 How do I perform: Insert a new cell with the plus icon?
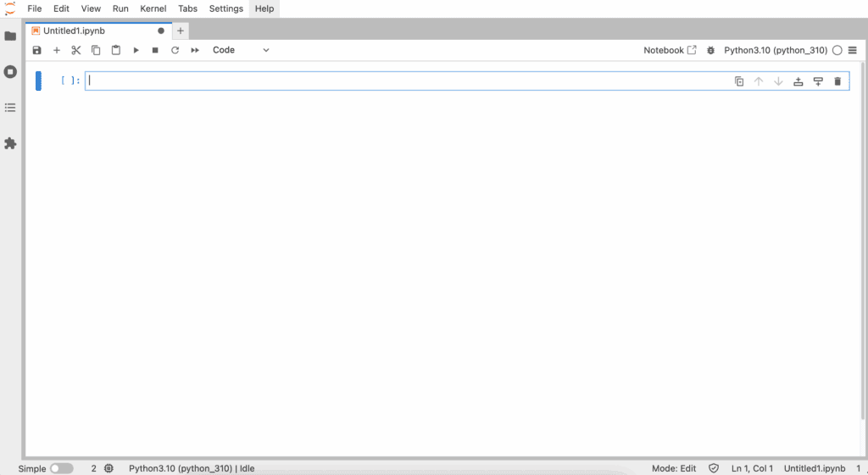[57, 51]
